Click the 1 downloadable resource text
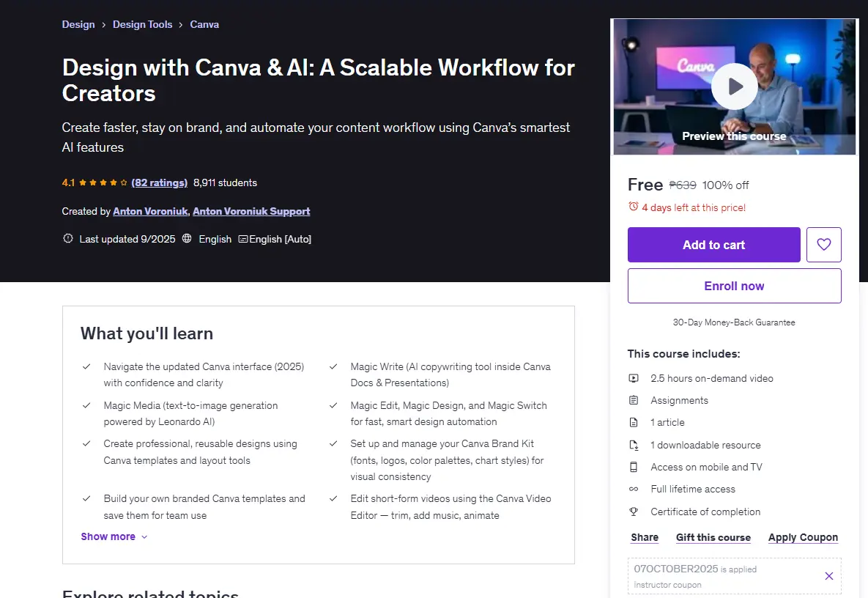 click(x=706, y=445)
